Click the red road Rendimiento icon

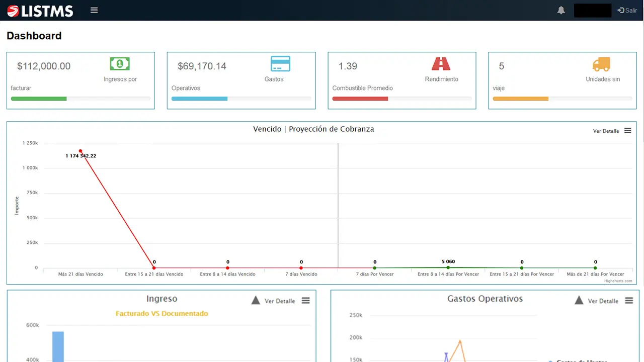pos(441,64)
